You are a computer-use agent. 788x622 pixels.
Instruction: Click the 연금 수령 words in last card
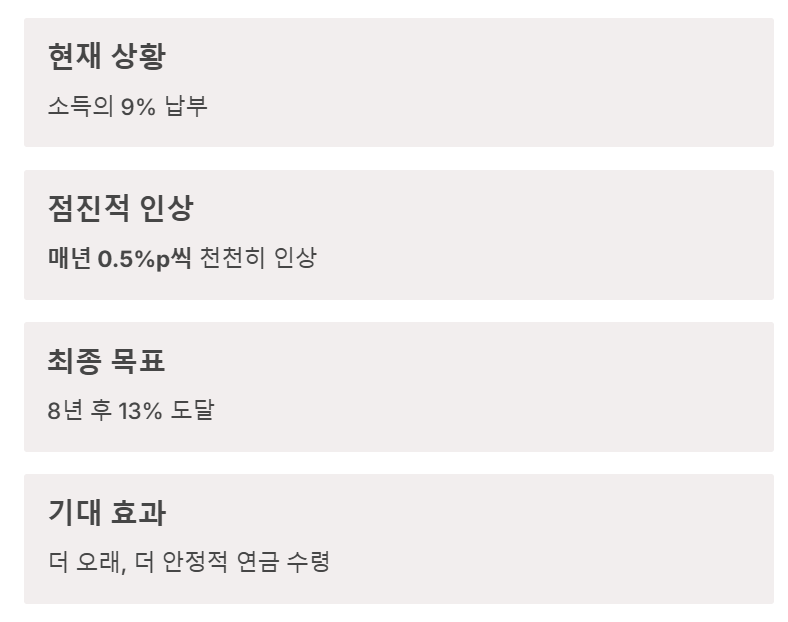283,562
